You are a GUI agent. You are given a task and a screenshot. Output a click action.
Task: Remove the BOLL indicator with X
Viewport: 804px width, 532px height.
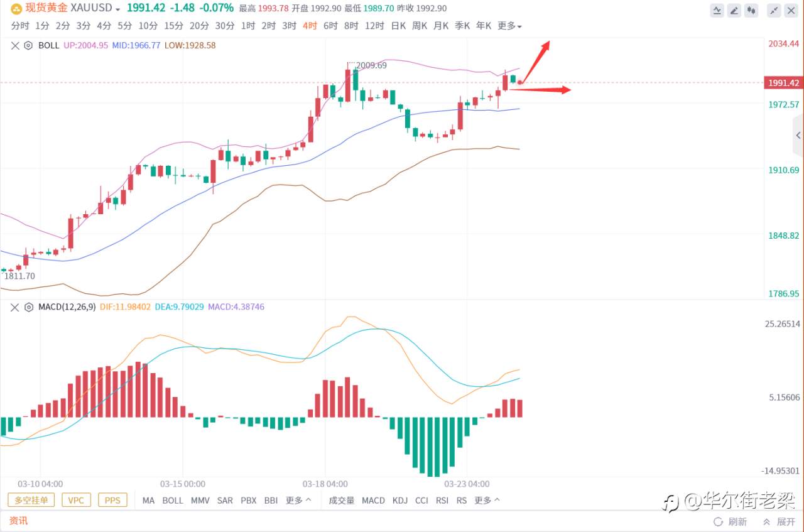15,45
